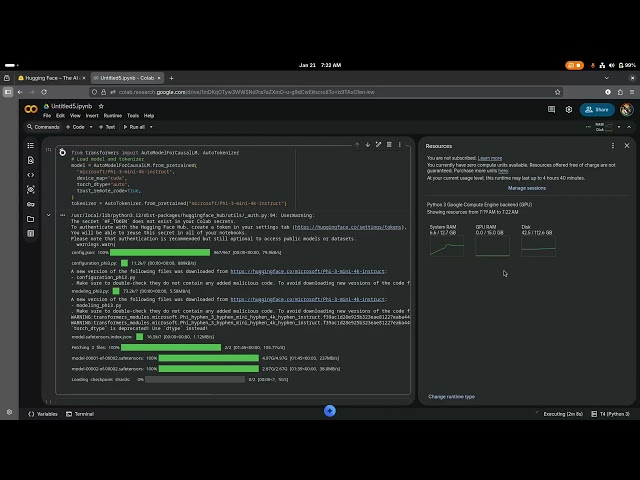Click the System RAM usage graph
The image size is (640, 480).
[x=447, y=246]
